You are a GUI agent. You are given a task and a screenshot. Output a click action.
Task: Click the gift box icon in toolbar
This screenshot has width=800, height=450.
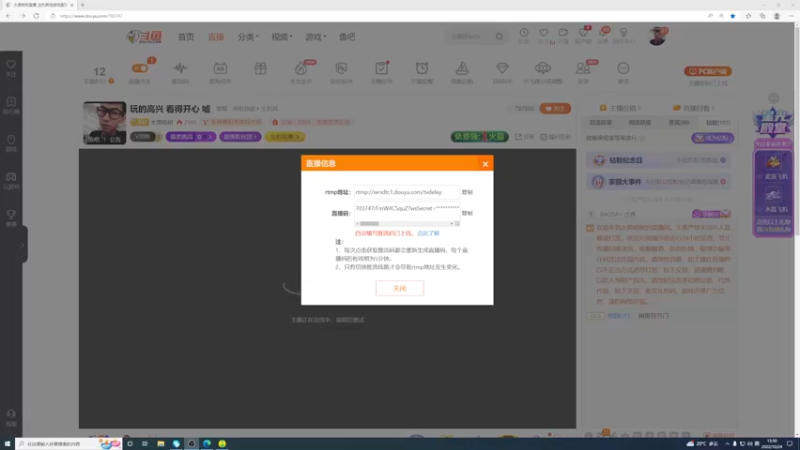tap(261, 68)
